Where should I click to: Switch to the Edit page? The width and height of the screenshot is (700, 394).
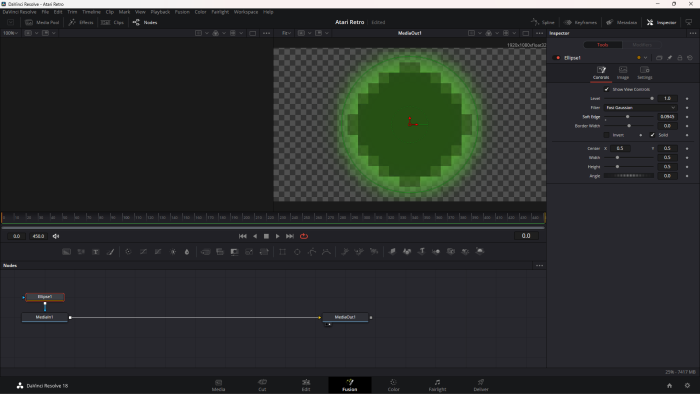pos(306,385)
